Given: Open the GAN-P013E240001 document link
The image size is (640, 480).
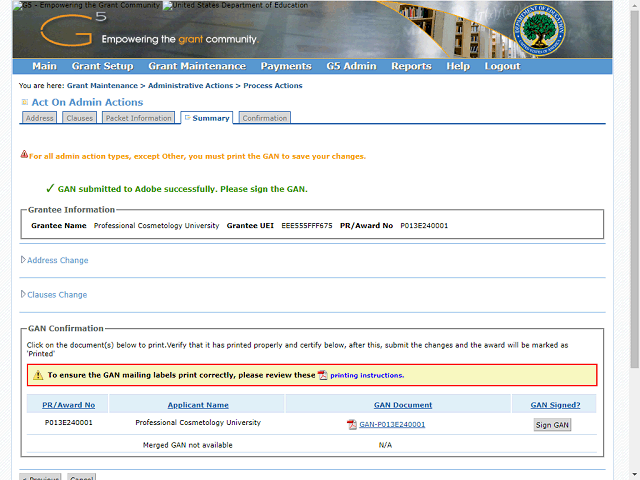Looking at the screenshot, I should tap(392, 424).
